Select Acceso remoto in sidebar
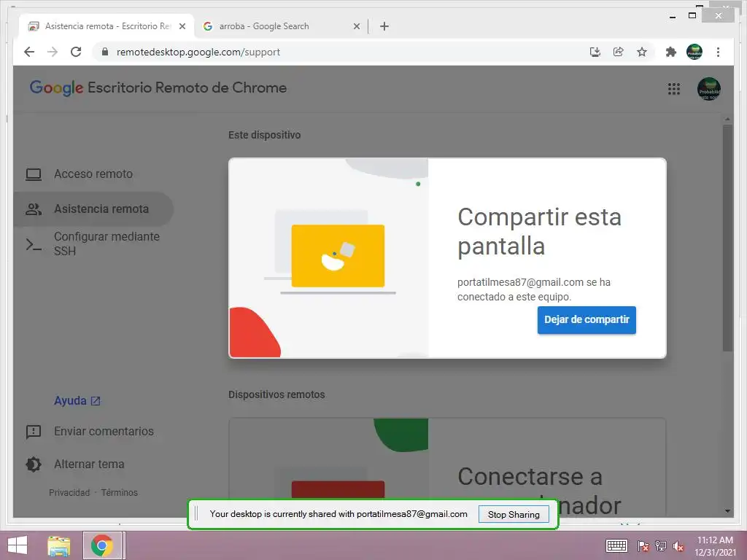The width and height of the screenshot is (747, 560). click(x=93, y=174)
